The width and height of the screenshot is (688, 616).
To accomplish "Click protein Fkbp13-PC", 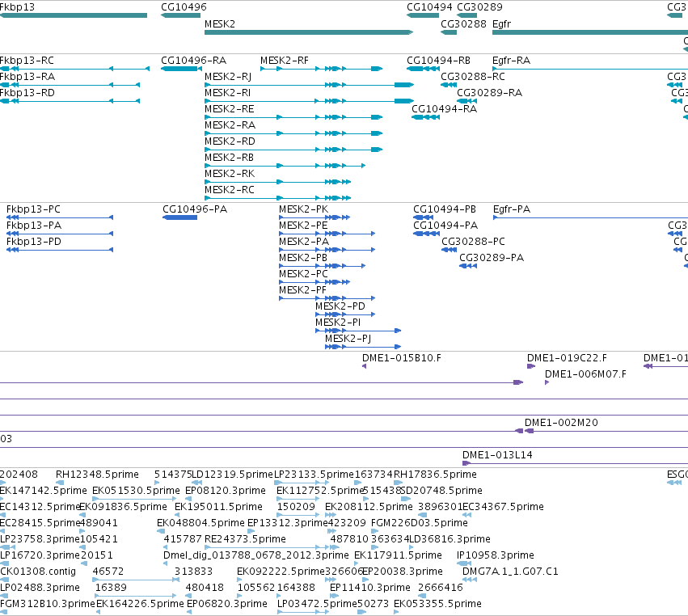I will coord(33,209).
